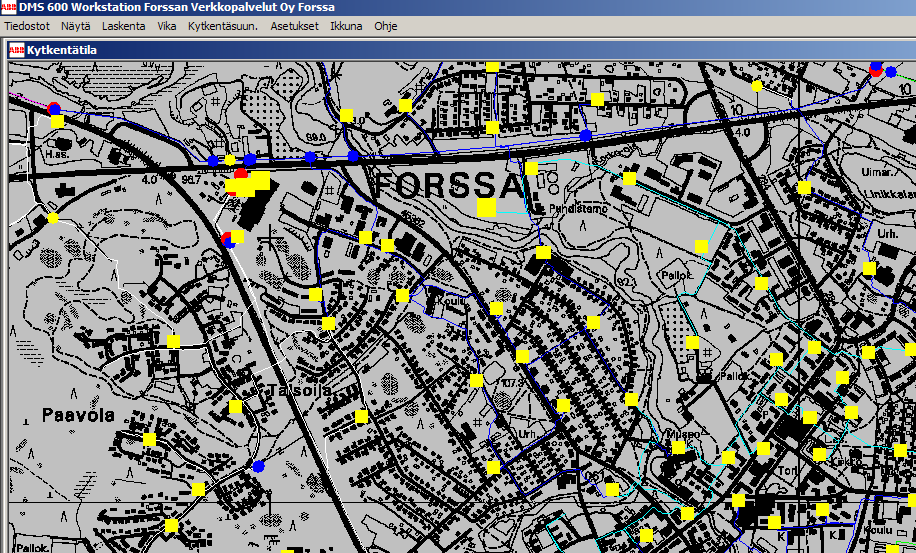The image size is (916, 553).
Task: Open the Kytkentäsuun. menu
Action: 223,26
